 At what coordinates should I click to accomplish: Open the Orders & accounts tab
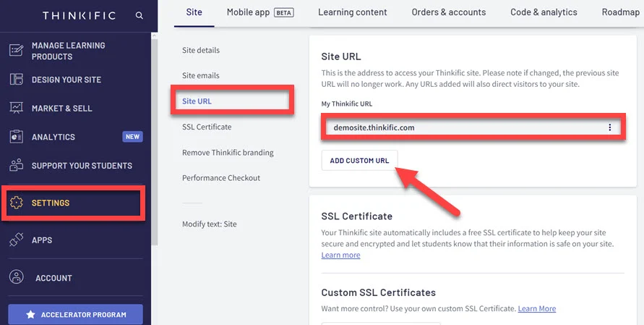click(448, 12)
